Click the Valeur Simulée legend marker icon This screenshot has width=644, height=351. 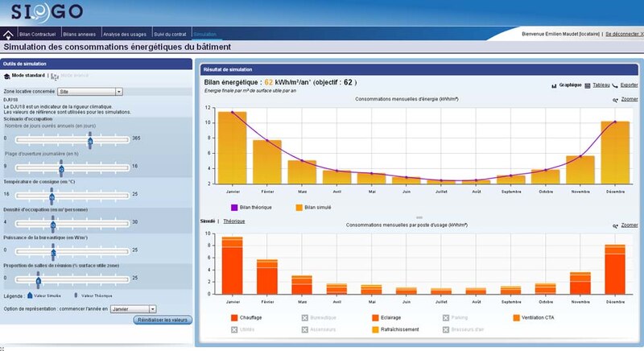point(30,295)
